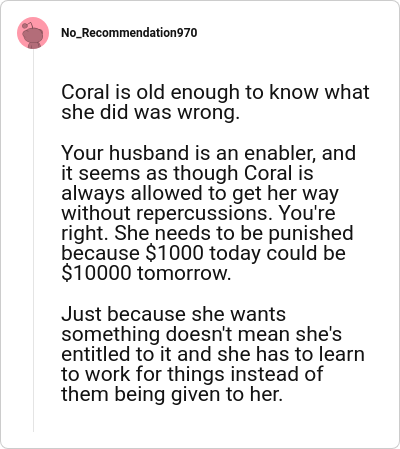Open No_Recommendation970's user profile
The height and width of the screenshot is (449, 400).
pyautogui.click(x=129, y=33)
